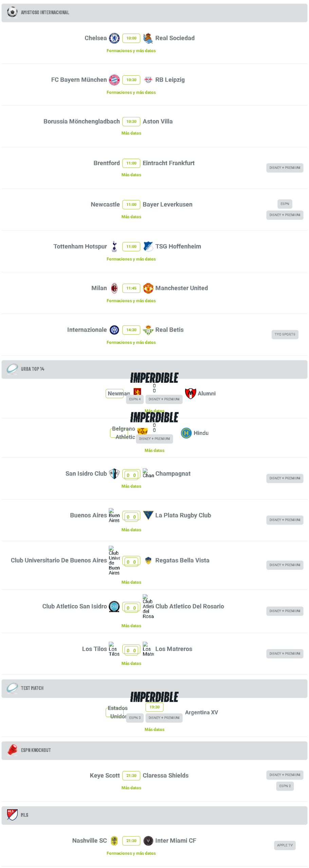Open Más datos under Brentford vs Eintracht Frankfurt
Screen dimensions: 309x868
coord(131,175)
